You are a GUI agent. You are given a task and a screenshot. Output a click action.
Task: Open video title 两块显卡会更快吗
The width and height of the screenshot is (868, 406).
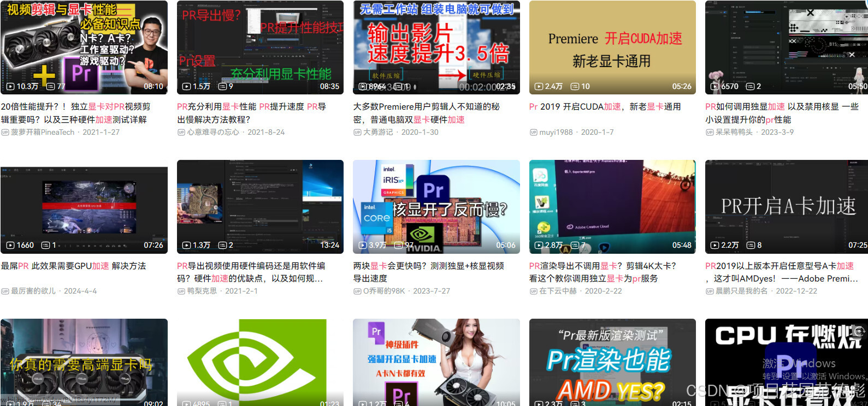[428, 272]
